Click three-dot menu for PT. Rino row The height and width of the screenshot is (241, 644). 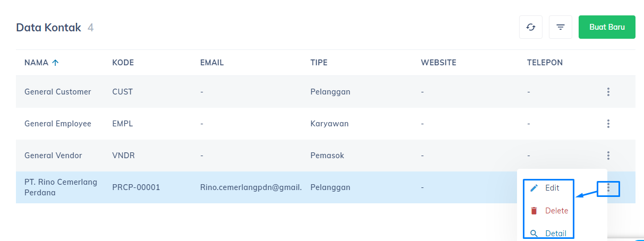(x=608, y=187)
